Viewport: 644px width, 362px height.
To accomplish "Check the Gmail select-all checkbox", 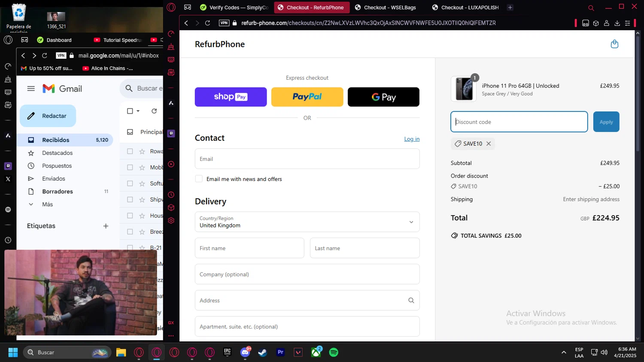I will [130, 111].
